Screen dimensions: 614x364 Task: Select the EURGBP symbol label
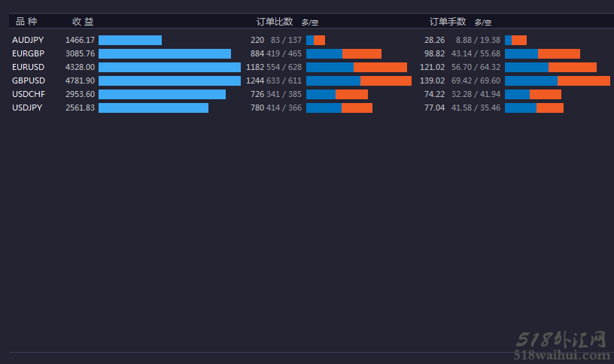pos(28,53)
